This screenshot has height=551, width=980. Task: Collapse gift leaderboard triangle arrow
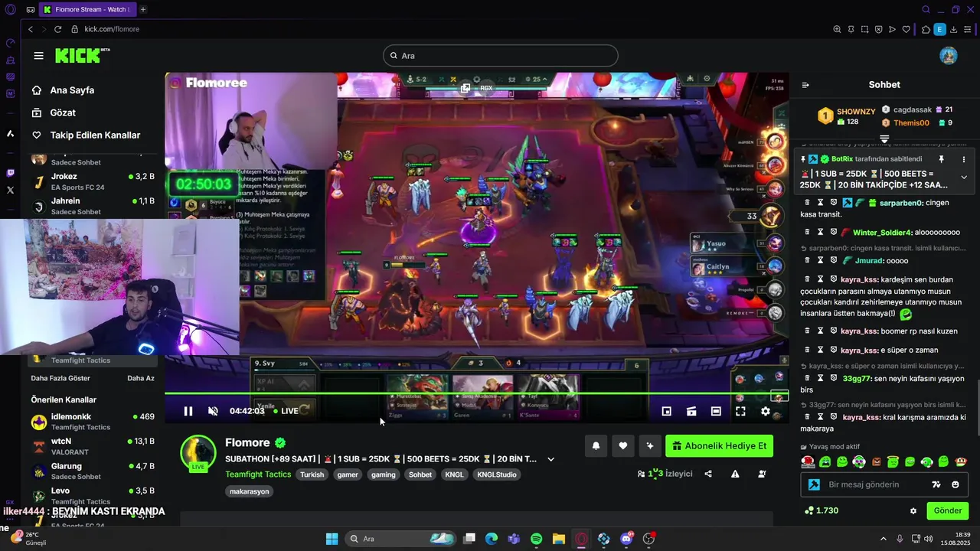pos(884,139)
